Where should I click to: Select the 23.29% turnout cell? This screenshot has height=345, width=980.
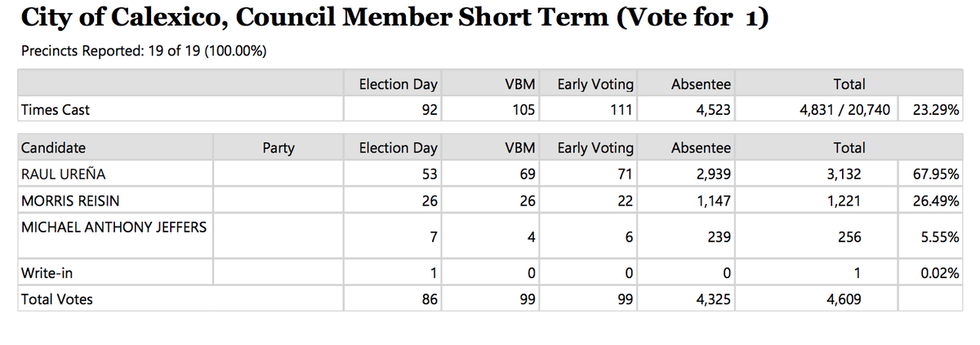935,109
